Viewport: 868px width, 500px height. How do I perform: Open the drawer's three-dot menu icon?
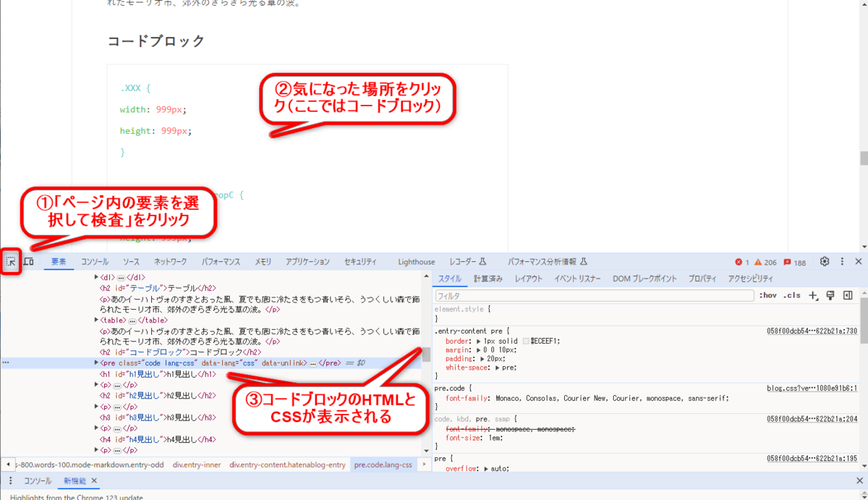tap(11, 480)
